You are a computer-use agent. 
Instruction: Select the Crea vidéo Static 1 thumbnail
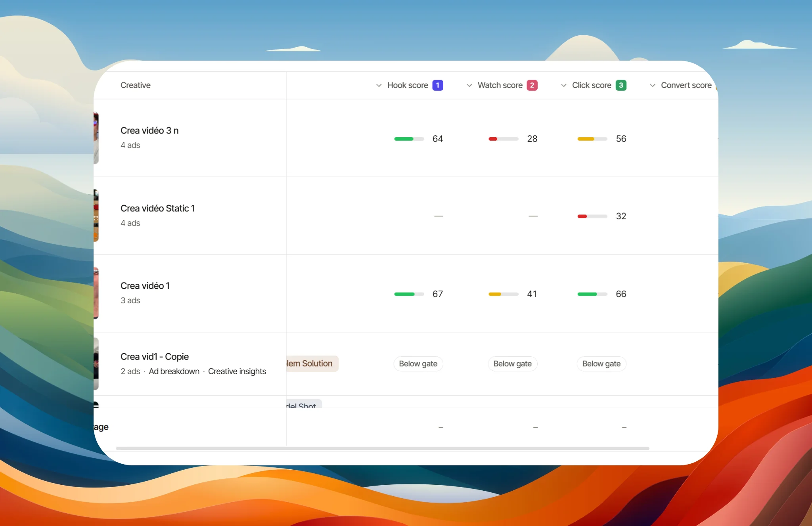point(96,216)
